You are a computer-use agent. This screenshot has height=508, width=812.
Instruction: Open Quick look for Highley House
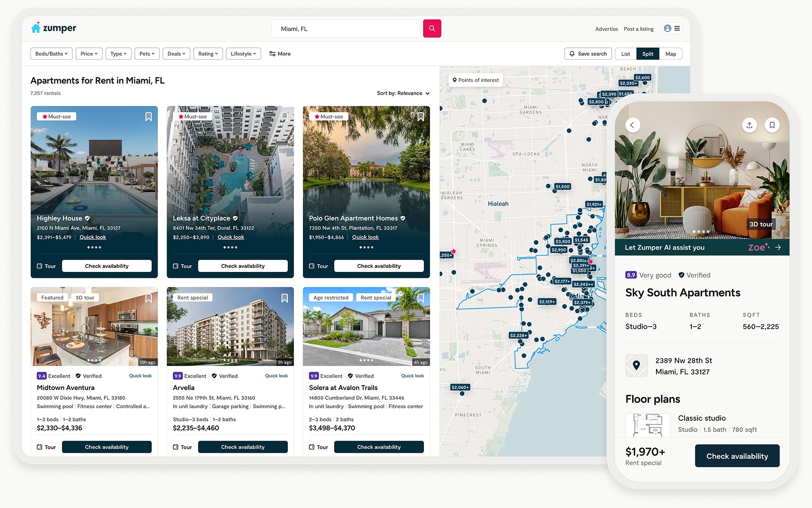coord(93,237)
